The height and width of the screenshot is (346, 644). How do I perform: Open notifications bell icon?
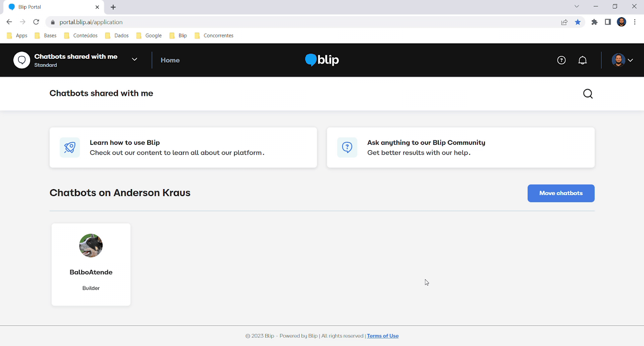point(582,60)
